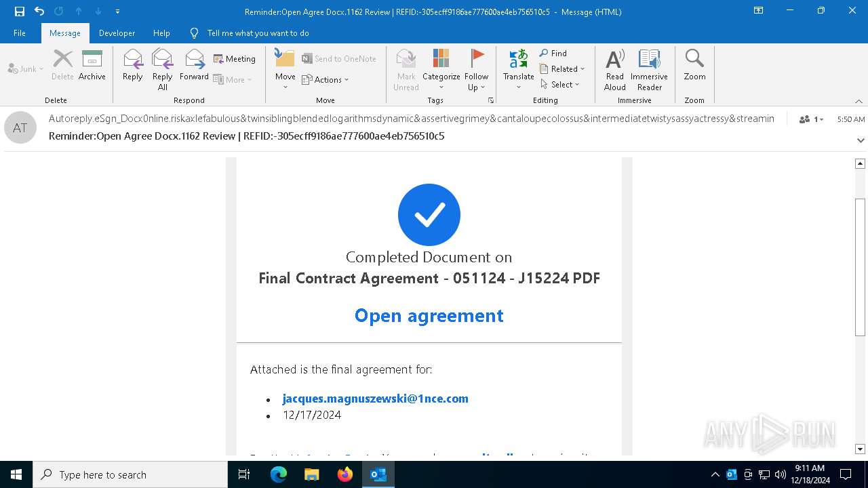868x488 pixels.
Task: Click the volume icon in the tray
Action: 780,474
